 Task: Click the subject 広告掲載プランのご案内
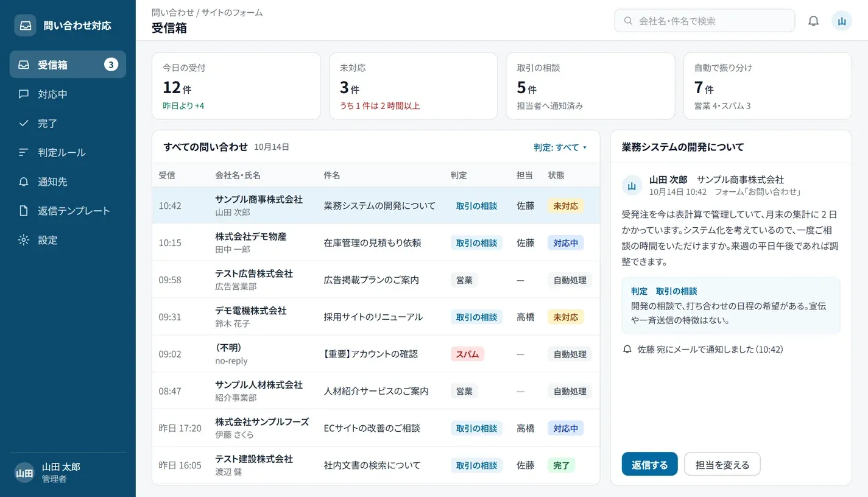pyautogui.click(x=371, y=280)
